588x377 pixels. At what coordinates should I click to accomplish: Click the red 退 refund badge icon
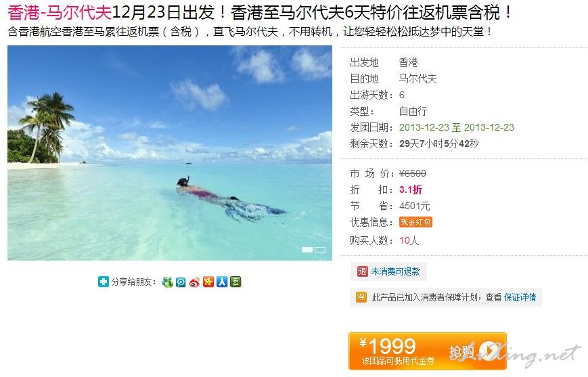tap(362, 271)
